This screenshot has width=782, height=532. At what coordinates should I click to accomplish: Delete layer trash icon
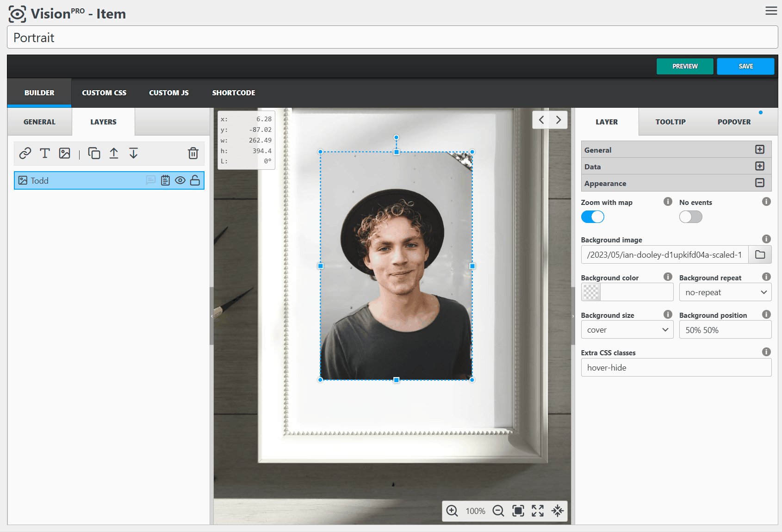click(193, 153)
